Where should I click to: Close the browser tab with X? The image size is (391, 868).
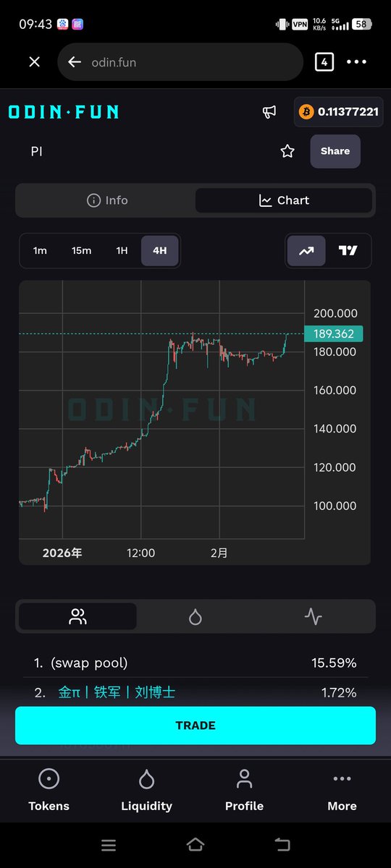click(34, 62)
